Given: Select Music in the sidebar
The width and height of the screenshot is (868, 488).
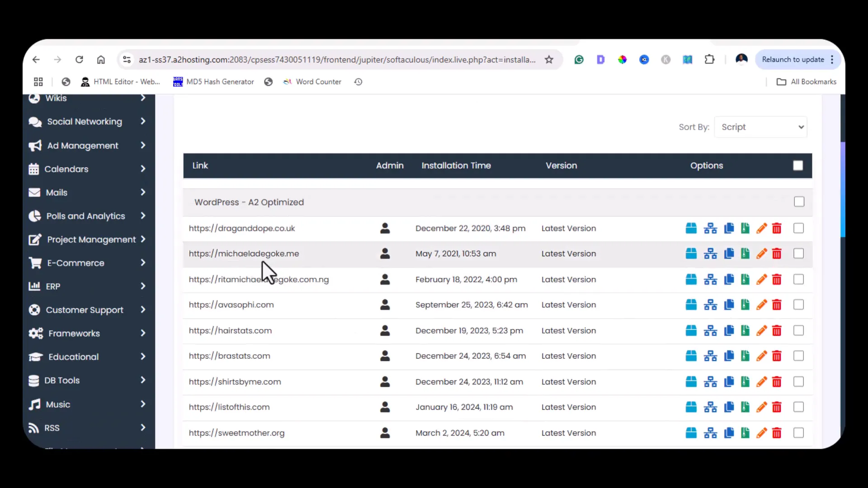Looking at the screenshot, I should click(x=58, y=404).
